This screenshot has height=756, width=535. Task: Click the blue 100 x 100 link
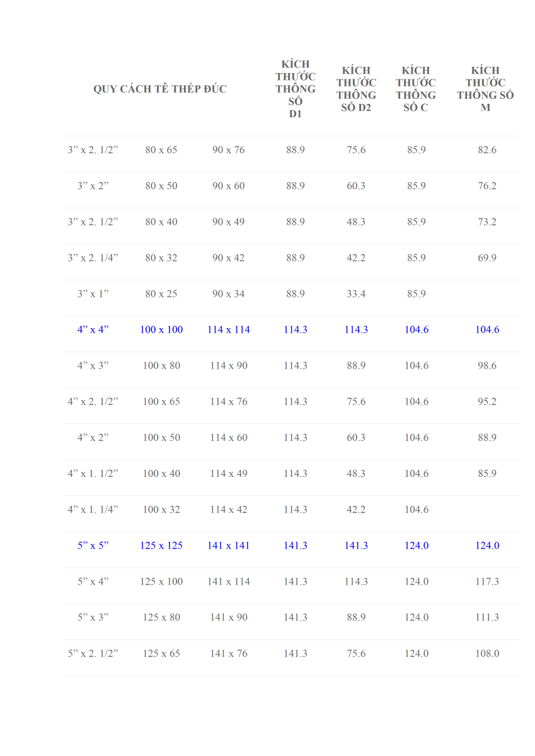[161, 329]
